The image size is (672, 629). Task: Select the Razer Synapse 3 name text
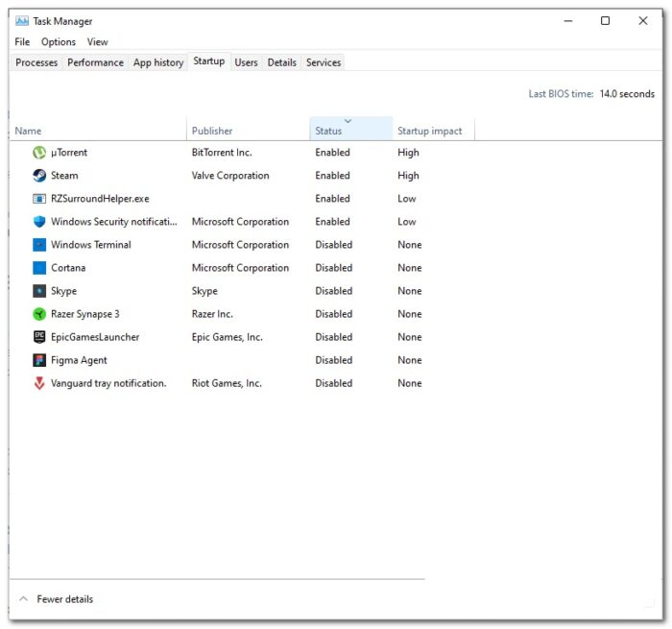(84, 314)
